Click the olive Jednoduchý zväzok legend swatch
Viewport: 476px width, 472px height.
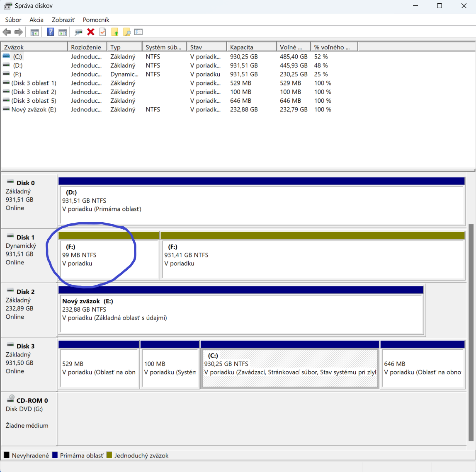[109, 455]
